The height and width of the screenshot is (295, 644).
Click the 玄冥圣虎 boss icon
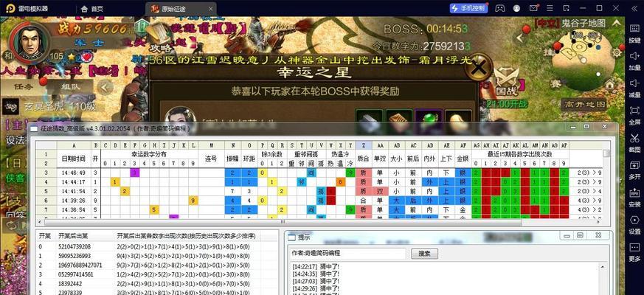pos(10,107)
